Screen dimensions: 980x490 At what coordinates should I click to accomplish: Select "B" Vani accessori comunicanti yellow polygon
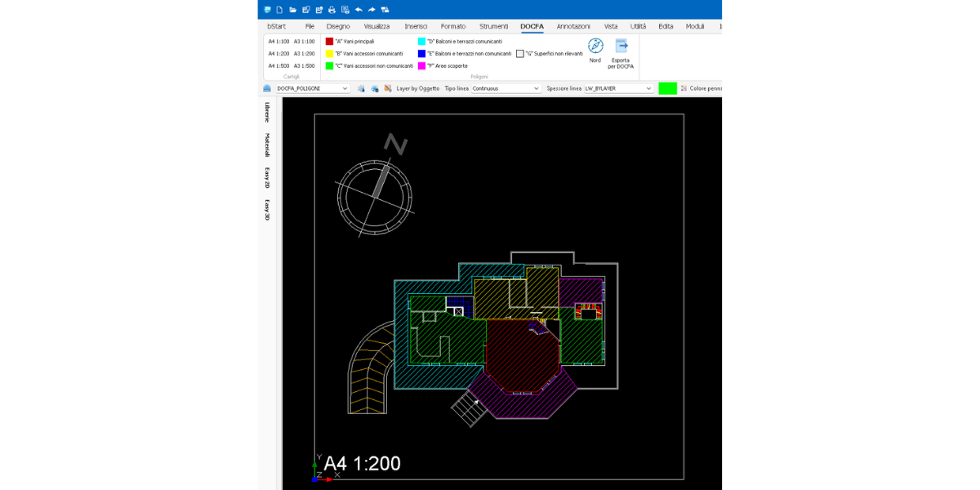(364, 53)
